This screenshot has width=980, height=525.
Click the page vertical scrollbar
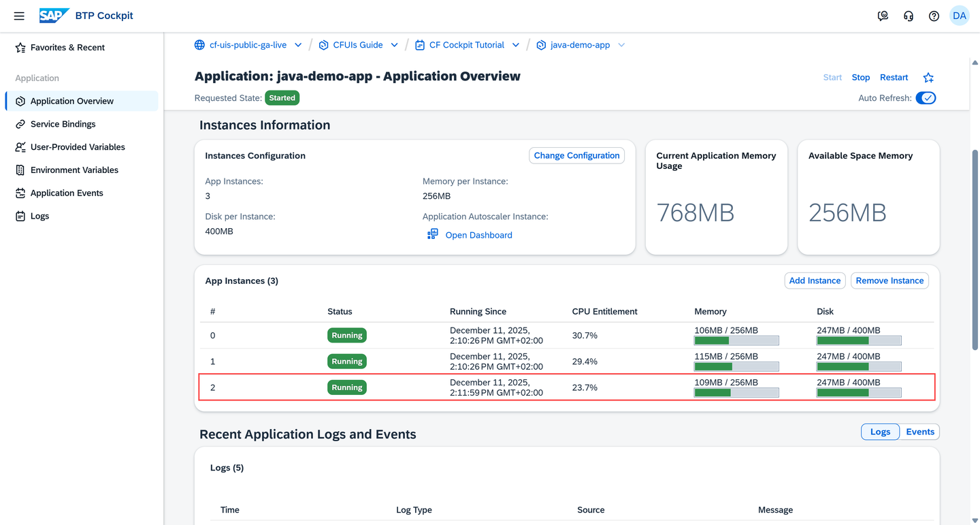975,249
